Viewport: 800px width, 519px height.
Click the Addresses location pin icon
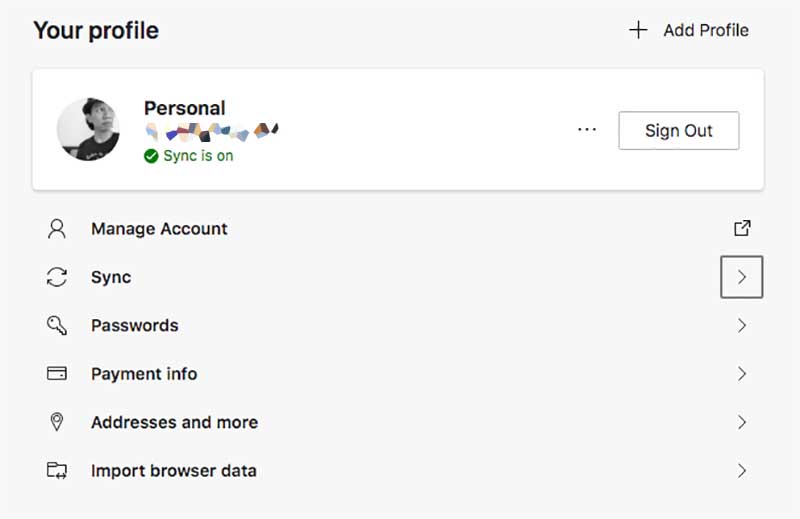click(x=57, y=422)
